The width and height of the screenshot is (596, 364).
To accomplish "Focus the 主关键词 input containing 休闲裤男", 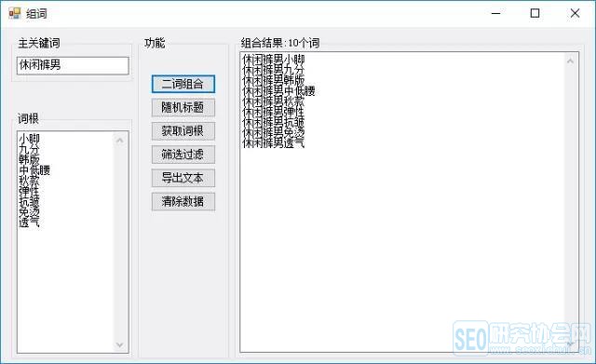I will pos(73,65).
